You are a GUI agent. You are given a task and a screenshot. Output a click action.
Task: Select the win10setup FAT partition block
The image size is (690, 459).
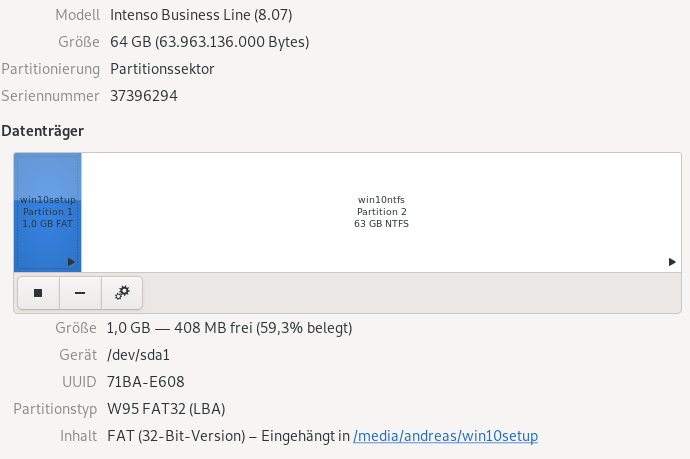point(47,212)
